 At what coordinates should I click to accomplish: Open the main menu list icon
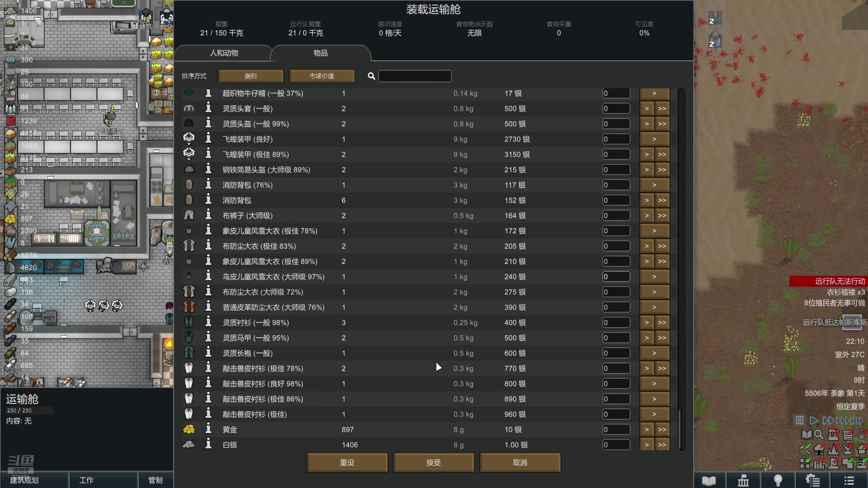click(x=849, y=480)
